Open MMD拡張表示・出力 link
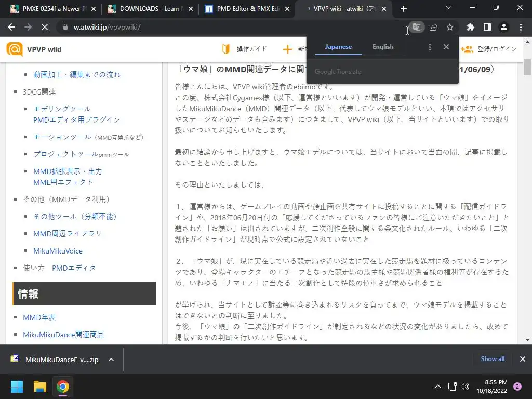The height and width of the screenshot is (399, 532). 68,171
